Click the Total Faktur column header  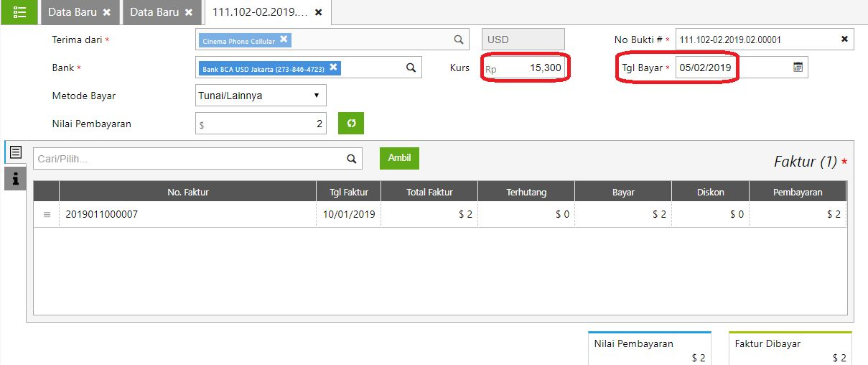click(x=429, y=192)
